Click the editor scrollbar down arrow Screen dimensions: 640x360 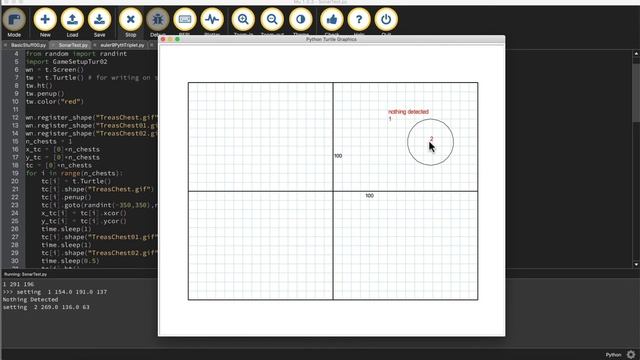coord(636,264)
